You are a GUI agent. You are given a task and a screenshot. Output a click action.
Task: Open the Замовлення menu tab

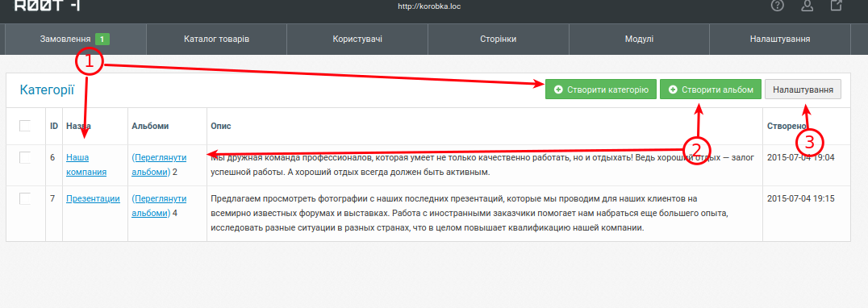click(x=76, y=40)
